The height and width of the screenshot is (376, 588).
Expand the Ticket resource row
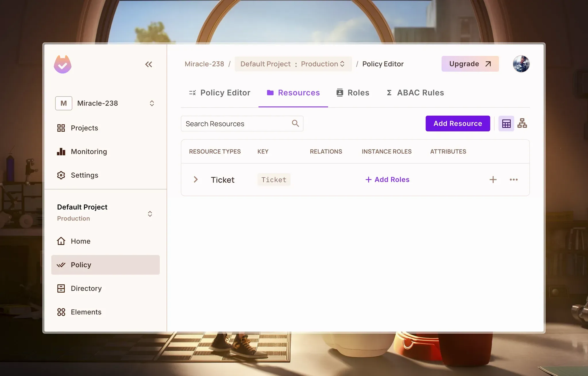196,180
